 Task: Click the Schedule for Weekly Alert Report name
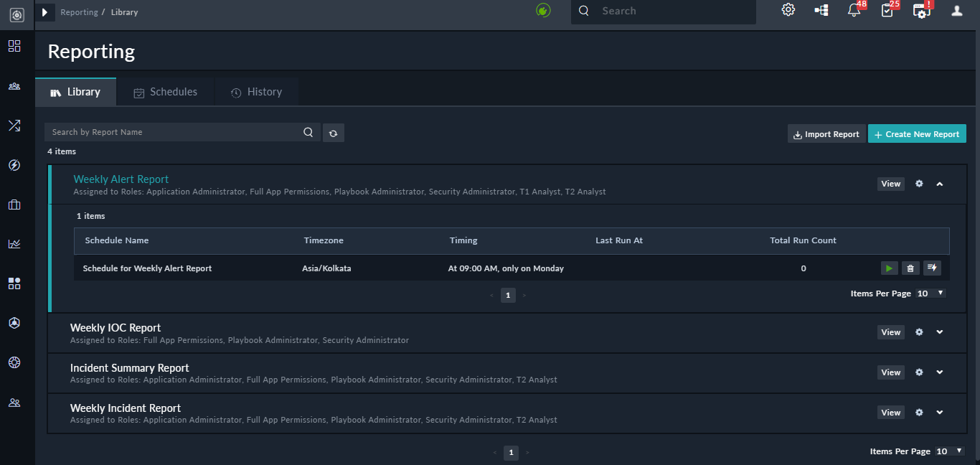[147, 268]
